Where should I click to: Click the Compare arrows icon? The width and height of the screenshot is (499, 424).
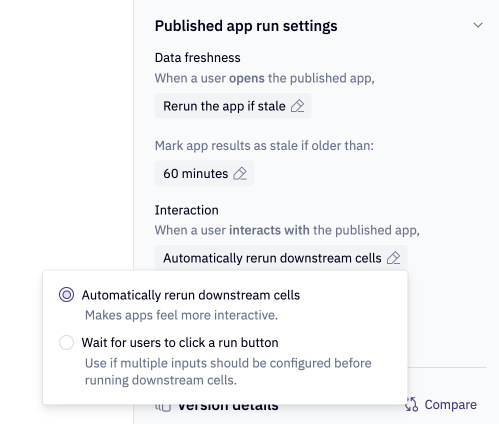411,404
